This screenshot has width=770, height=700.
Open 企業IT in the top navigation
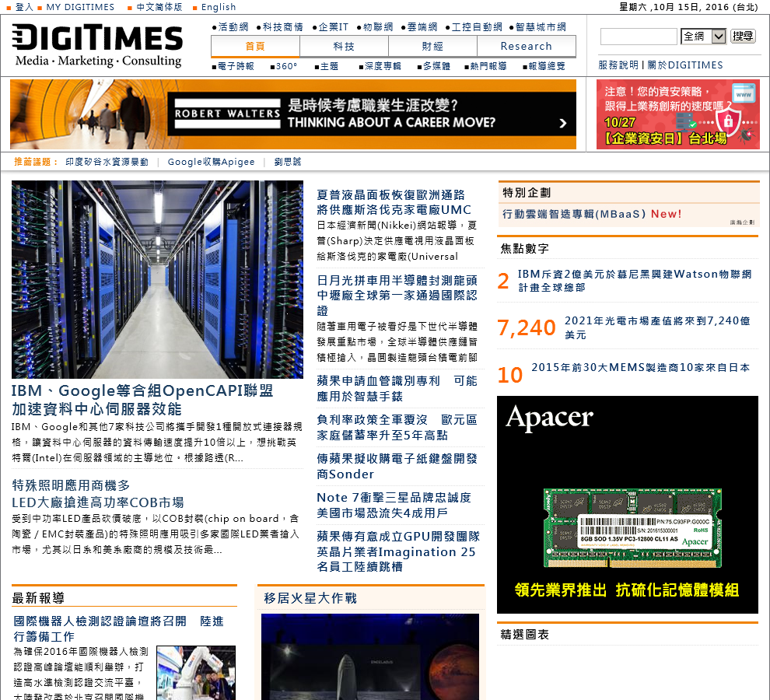333,27
